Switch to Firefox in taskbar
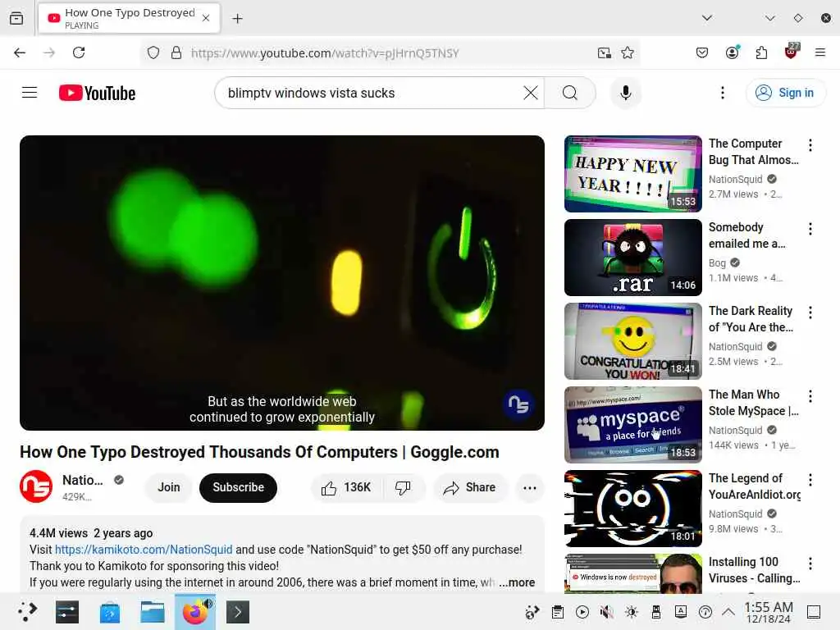The width and height of the screenshot is (840, 630). tap(195, 611)
